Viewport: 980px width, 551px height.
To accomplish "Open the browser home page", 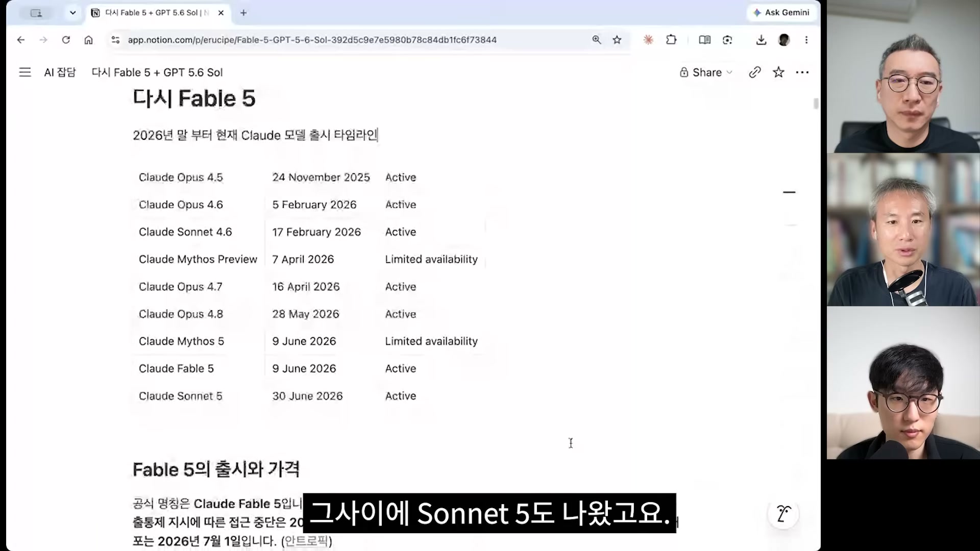I will [88, 40].
